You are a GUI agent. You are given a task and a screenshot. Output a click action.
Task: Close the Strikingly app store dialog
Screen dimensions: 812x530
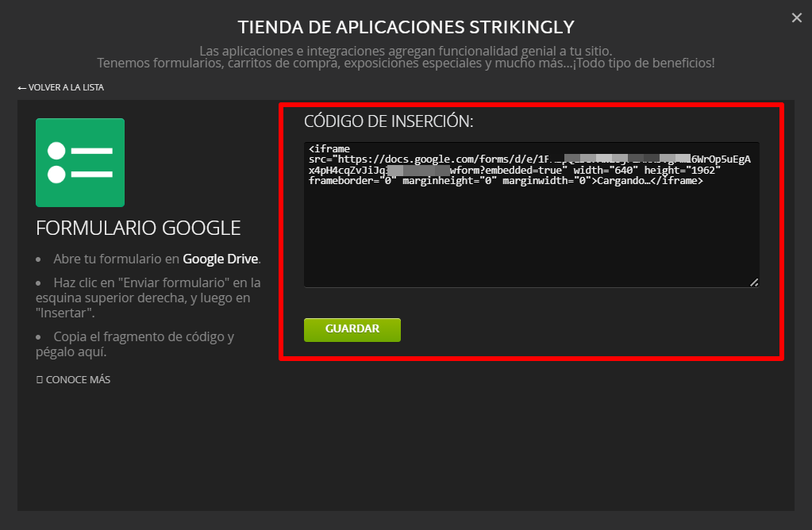(796, 18)
